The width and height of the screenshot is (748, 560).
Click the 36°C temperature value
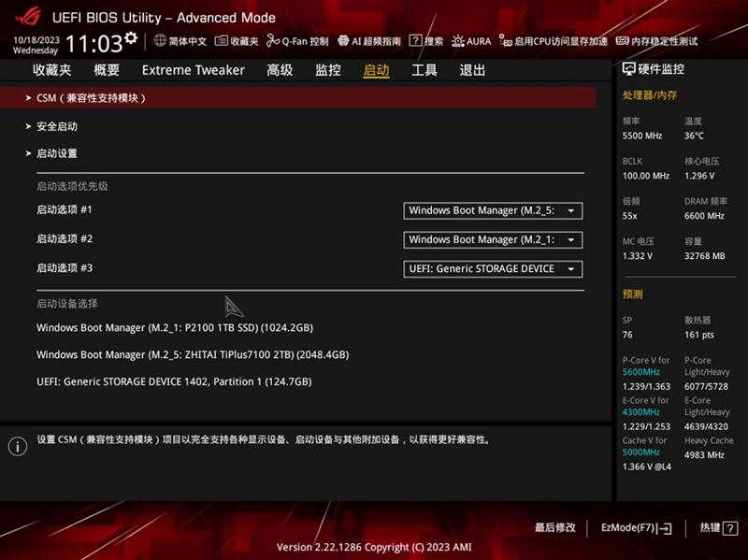pyautogui.click(x=694, y=136)
